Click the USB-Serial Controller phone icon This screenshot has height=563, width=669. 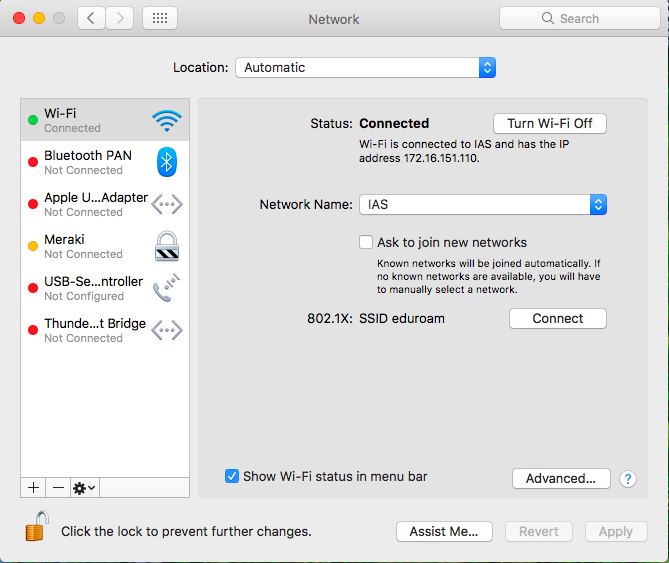click(x=166, y=288)
